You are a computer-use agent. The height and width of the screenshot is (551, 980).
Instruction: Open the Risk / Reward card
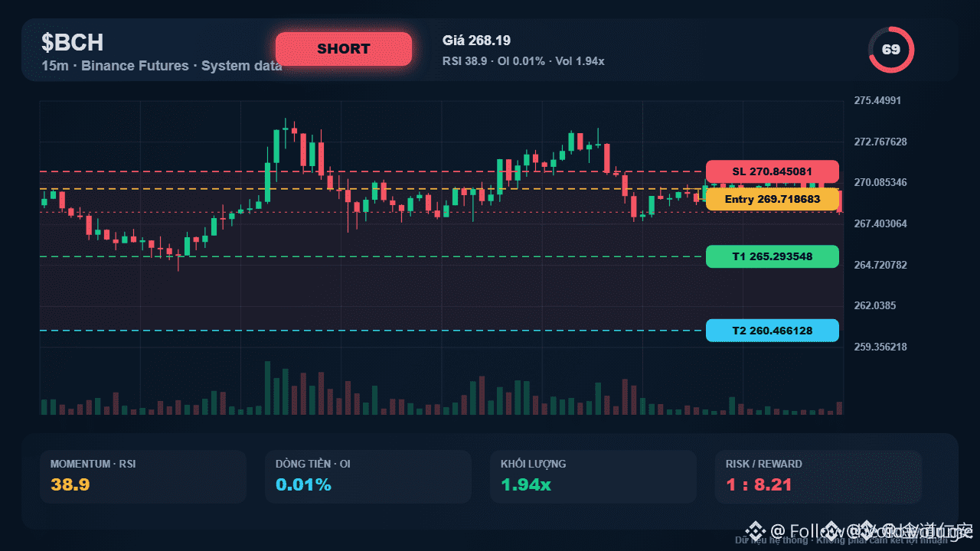click(818, 477)
